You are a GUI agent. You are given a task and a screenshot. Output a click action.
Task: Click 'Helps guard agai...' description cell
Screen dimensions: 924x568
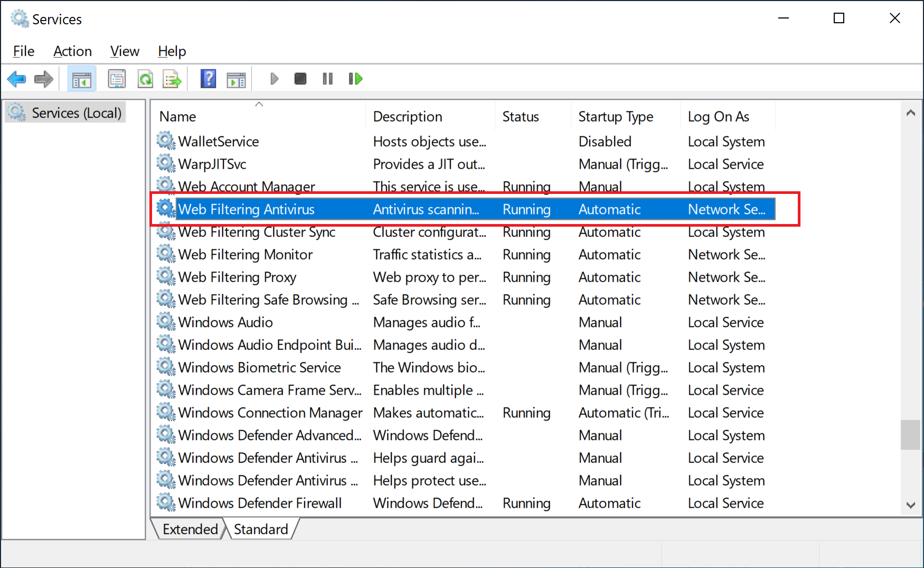coord(428,458)
